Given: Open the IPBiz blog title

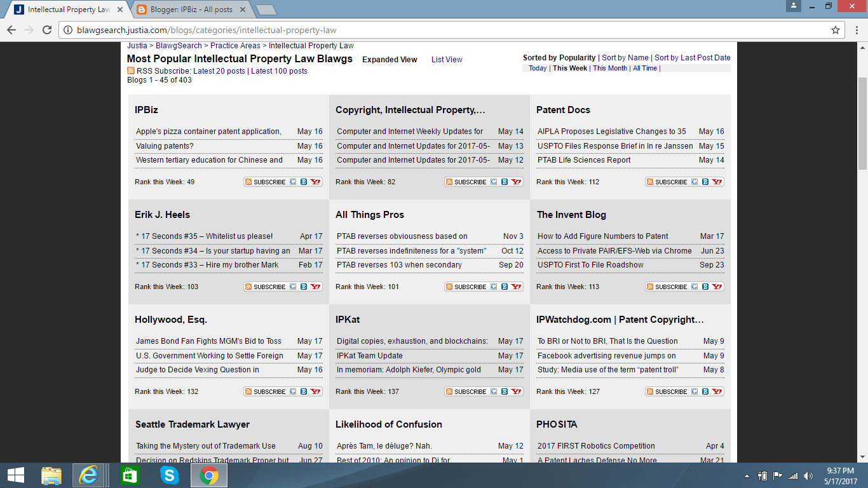Looking at the screenshot, I should tap(146, 110).
